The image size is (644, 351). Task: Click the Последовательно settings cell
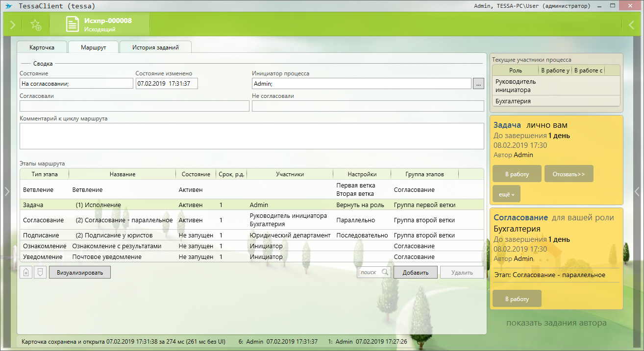362,235
